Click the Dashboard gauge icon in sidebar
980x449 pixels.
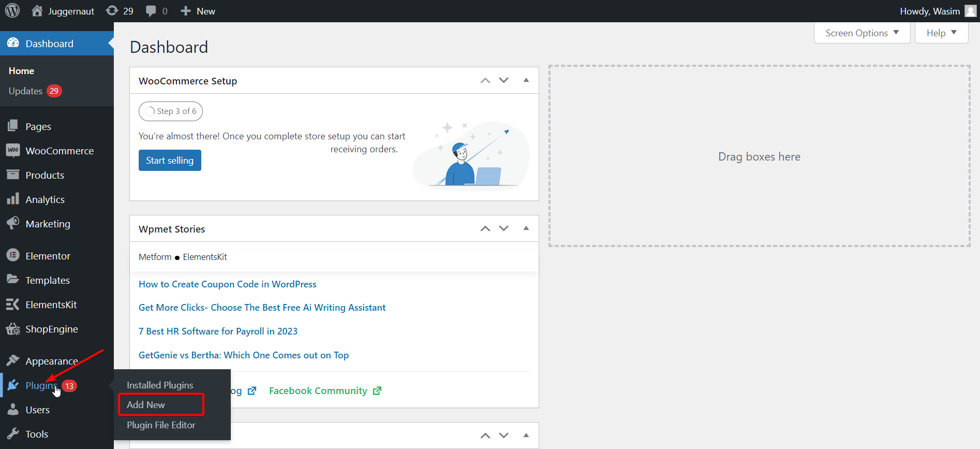coord(13,44)
